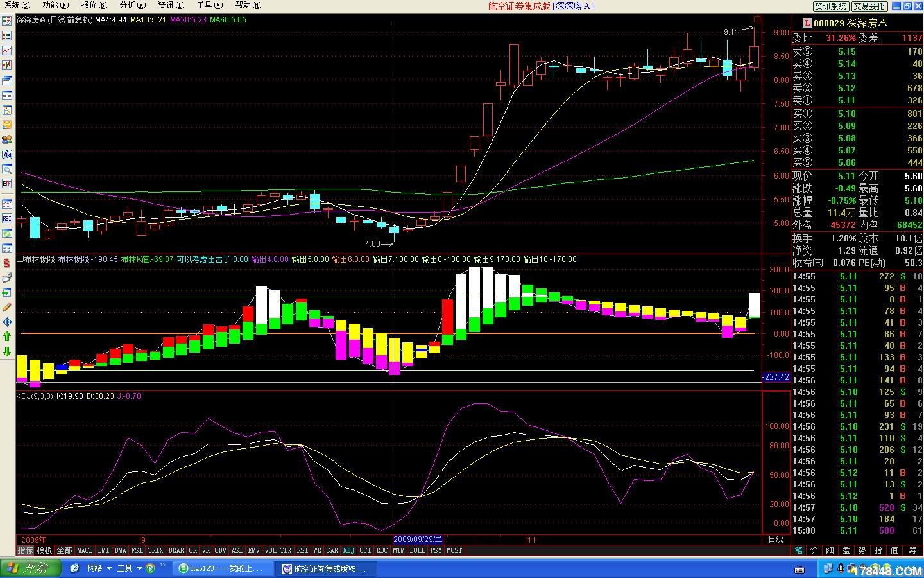Click 航空证券集成版V5 taskbar button
Screen dimensions: 924x578
pyautogui.click(x=326, y=568)
